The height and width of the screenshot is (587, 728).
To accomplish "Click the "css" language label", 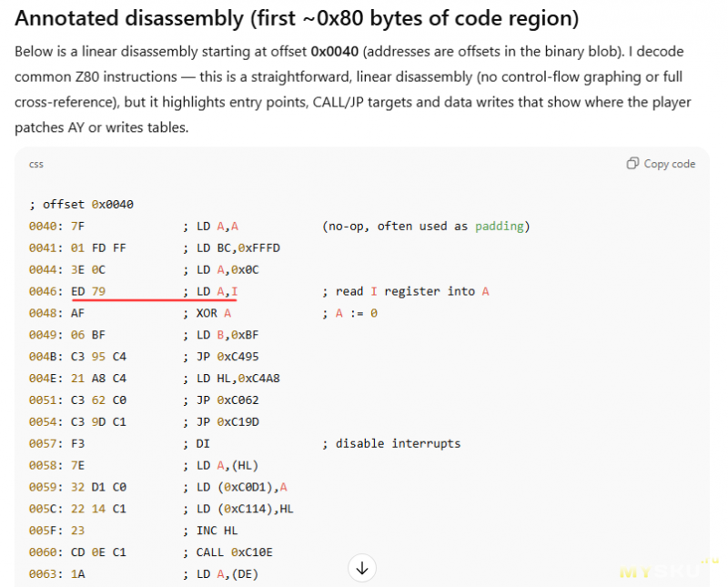I will [x=36, y=165].
